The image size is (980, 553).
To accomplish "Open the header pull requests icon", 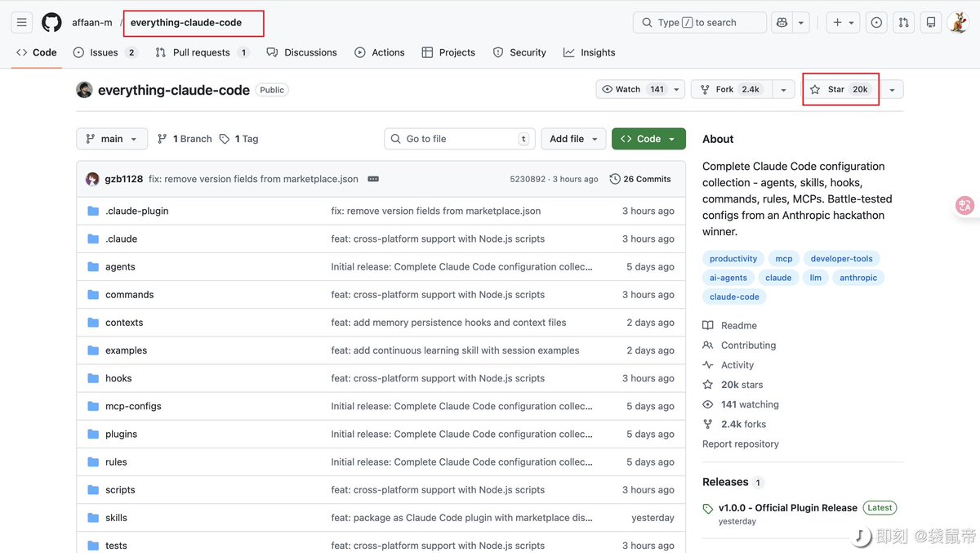I will [x=903, y=23].
